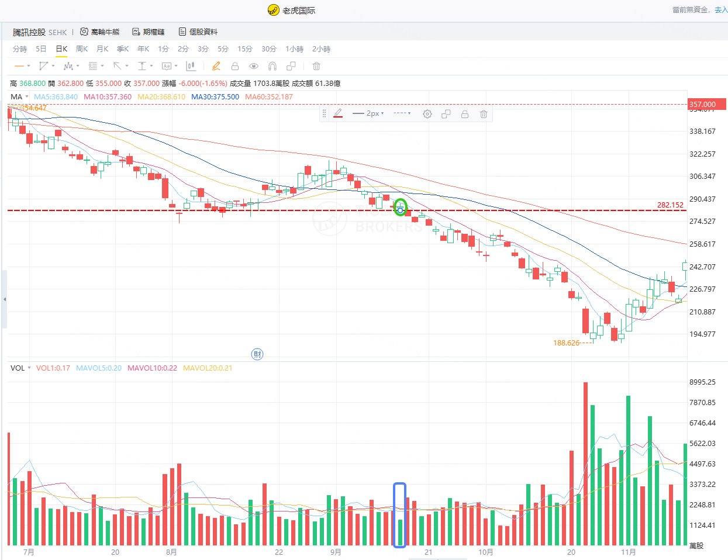Expand the arrow tool dropdown arrow
Image resolution: width=728 pixels, height=560 pixels.
(127, 66)
